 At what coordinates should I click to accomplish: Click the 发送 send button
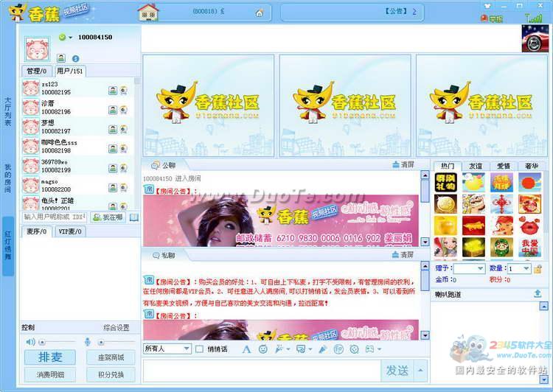pos(397,370)
